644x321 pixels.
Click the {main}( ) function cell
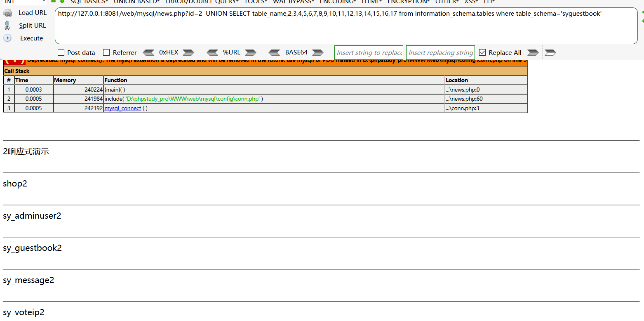274,90
